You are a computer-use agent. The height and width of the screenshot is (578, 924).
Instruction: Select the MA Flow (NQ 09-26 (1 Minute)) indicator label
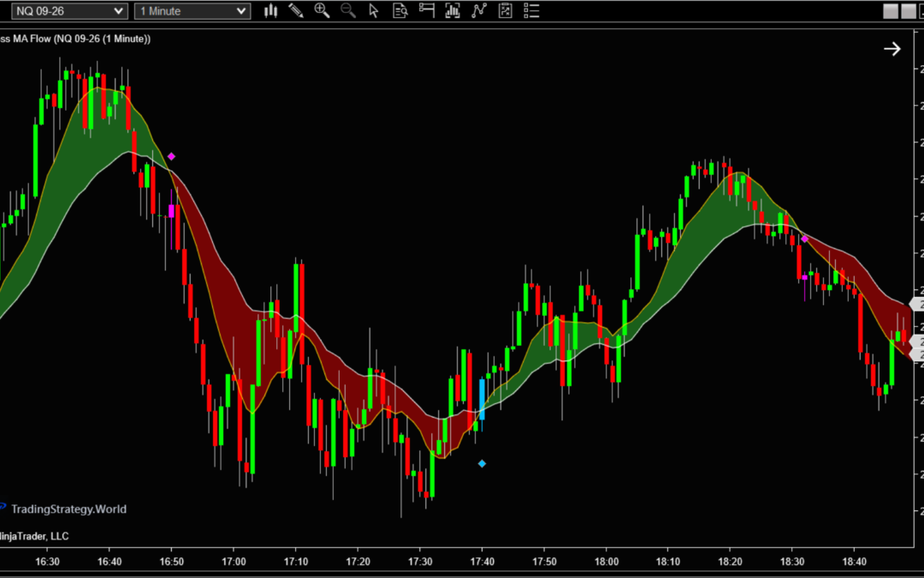(75, 39)
